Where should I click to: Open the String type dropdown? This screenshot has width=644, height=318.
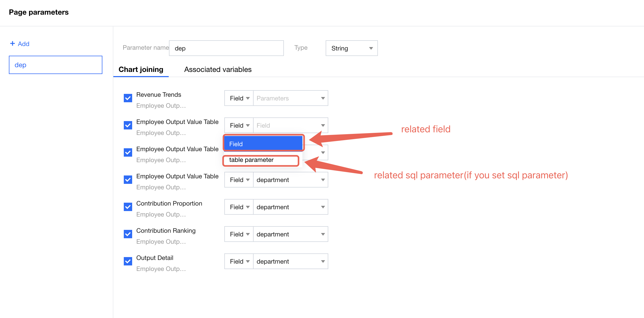click(x=351, y=48)
